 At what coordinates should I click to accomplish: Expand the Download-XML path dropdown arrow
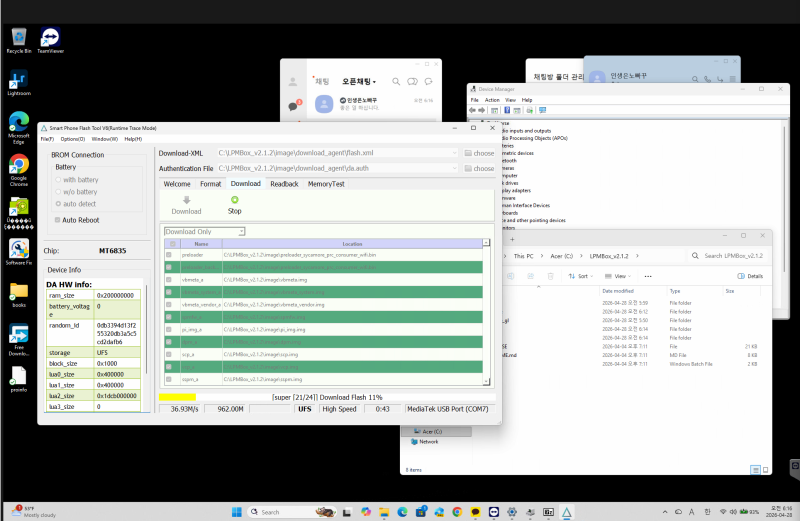point(454,153)
